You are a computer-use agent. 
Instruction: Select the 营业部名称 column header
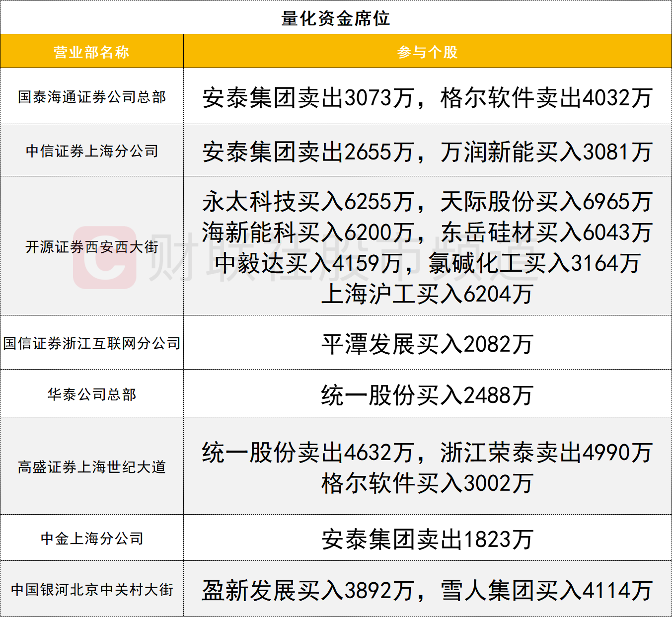tap(91, 52)
